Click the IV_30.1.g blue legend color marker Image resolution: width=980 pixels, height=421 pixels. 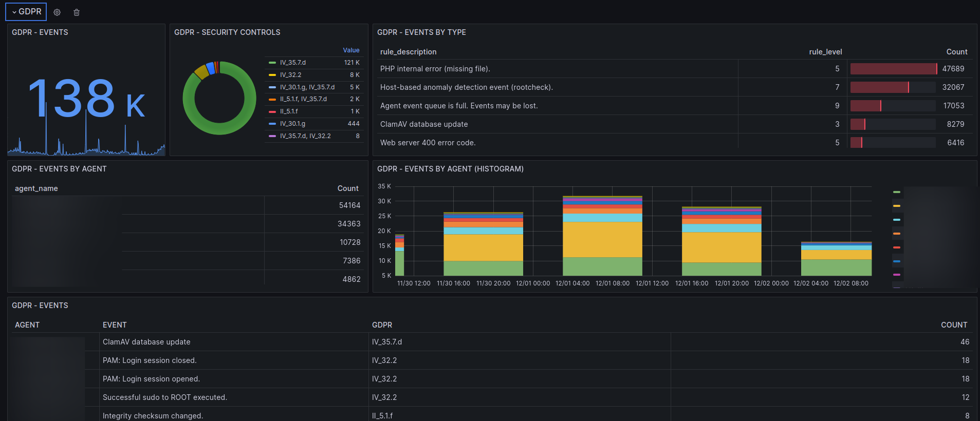click(x=272, y=124)
